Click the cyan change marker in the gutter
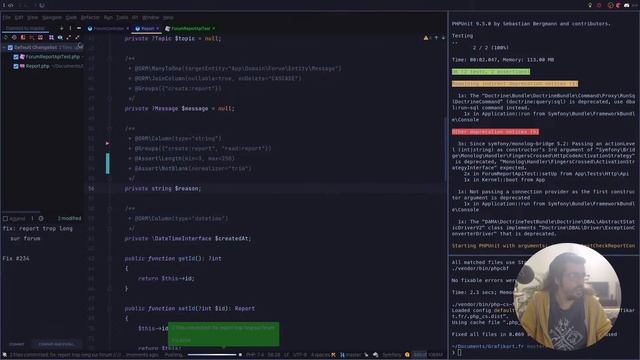 coord(108,163)
